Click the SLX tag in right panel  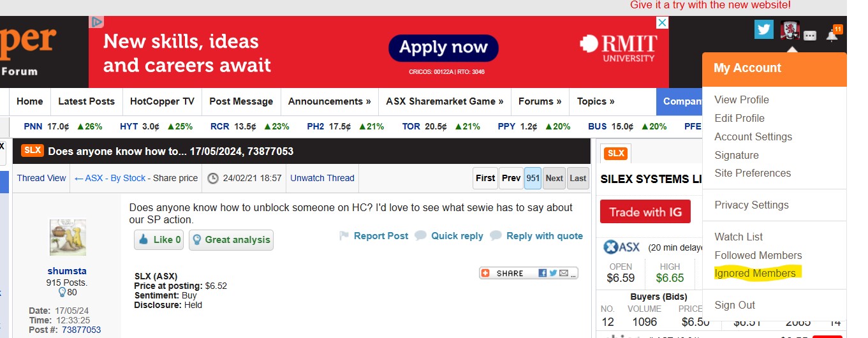point(615,153)
